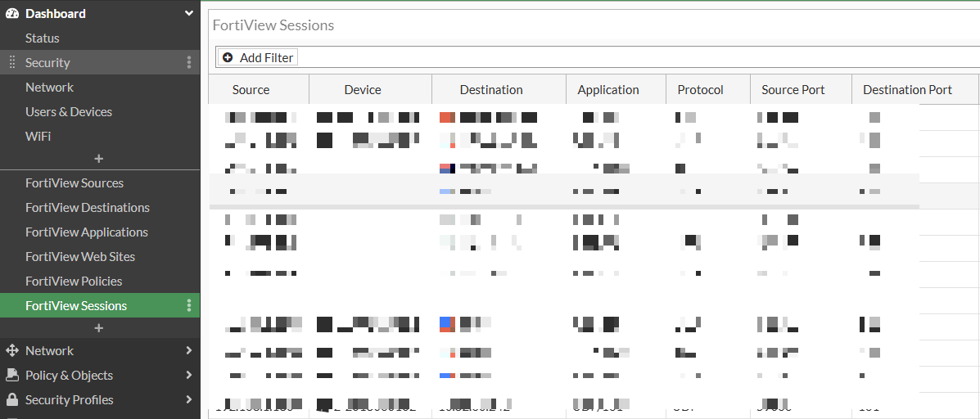980x419 pixels.
Task: Click the plus icon in Add Filter
Action: click(x=228, y=57)
